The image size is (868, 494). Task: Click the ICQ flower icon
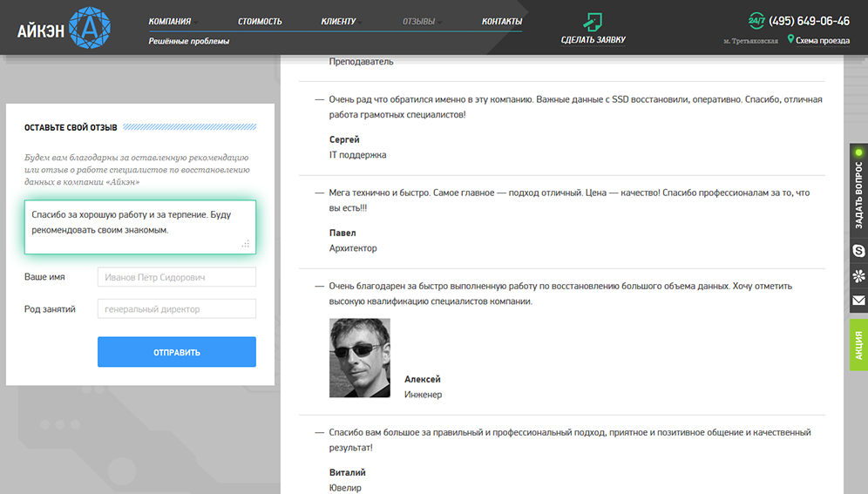click(x=858, y=276)
